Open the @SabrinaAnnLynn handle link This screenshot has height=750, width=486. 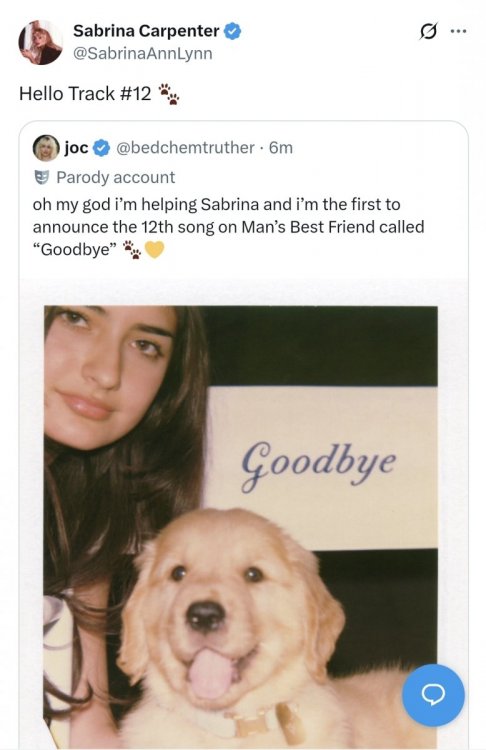(143, 53)
